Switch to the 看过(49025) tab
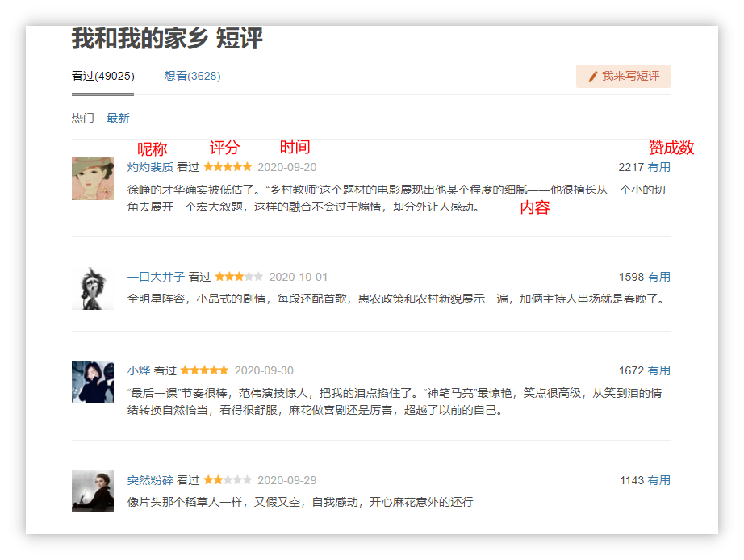744x560 pixels. (102, 76)
